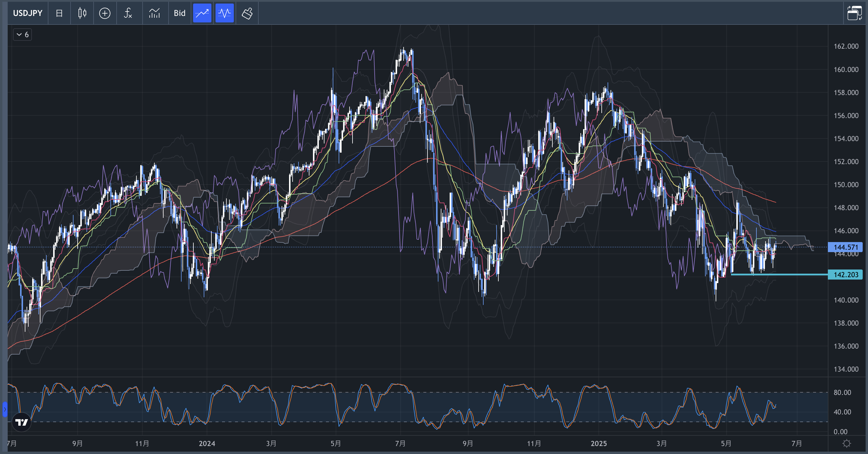This screenshot has height=454, width=868.
Task: Click the TradingView logo
Action: coord(22,422)
